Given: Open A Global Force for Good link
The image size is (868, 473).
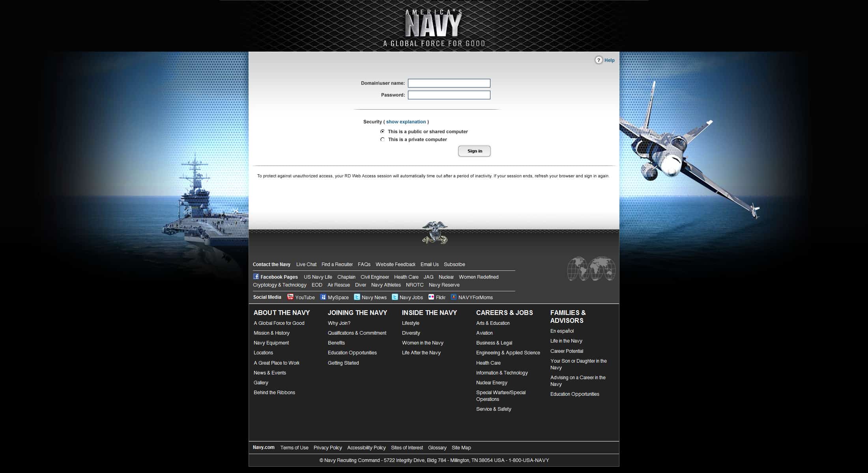Looking at the screenshot, I should (x=279, y=323).
